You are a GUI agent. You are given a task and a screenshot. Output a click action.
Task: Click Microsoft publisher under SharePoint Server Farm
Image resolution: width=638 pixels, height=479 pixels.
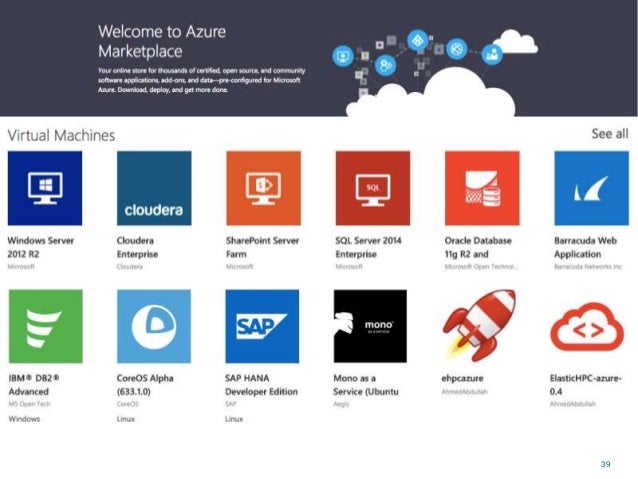(240, 267)
